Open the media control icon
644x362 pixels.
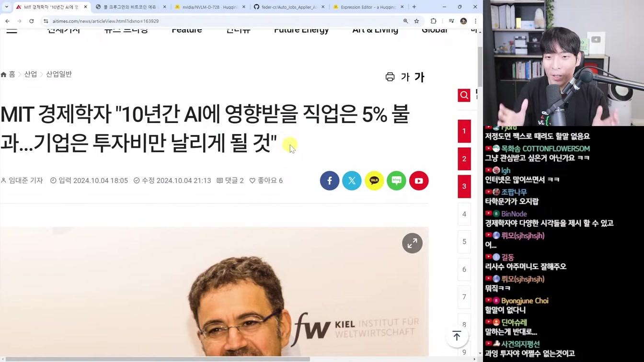click(x=451, y=21)
